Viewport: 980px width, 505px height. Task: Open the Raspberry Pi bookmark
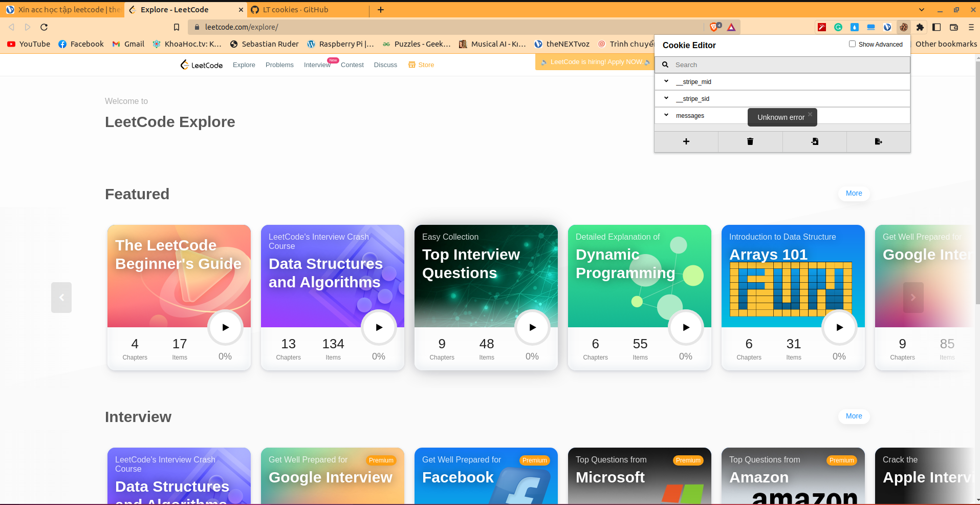click(x=340, y=44)
